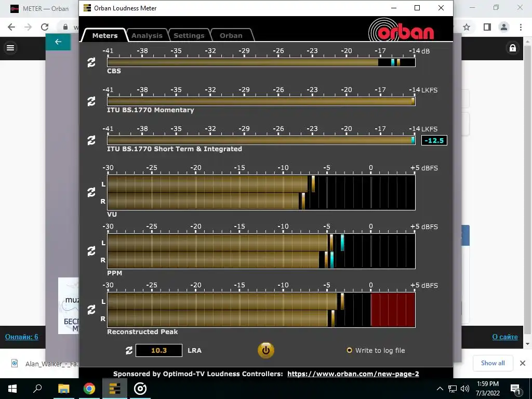The width and height of the screenshot is (532, 399).
Task: Open the hamburger menu on the browser page
Action: [10, 48]
